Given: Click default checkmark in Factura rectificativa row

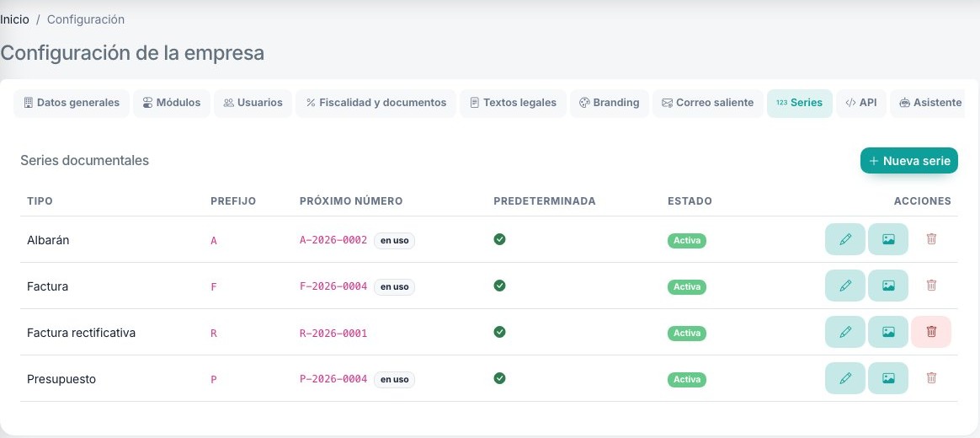Looking at the screenshot, I should coord(499,332).
